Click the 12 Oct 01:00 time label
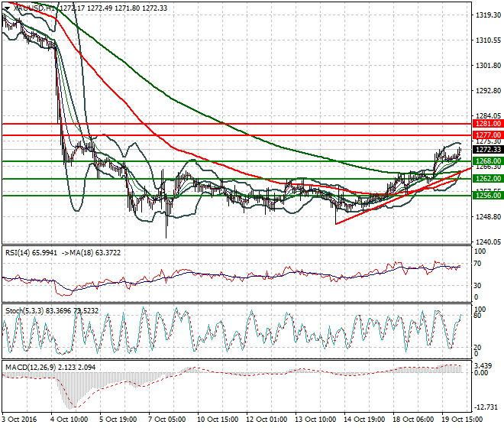 [267, 420]
